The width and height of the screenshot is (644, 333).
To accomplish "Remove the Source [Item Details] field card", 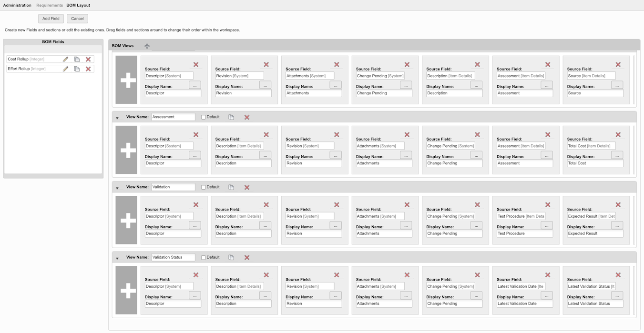I will pos(618,64).
